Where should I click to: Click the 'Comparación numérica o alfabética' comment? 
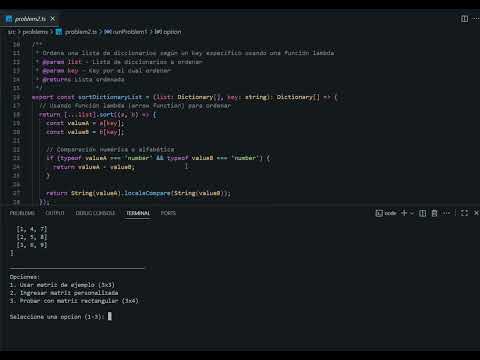[110, 149]
